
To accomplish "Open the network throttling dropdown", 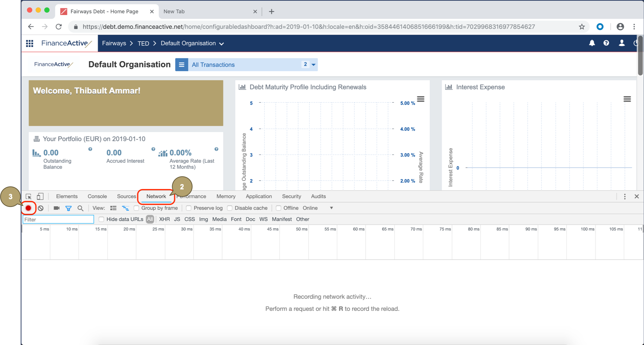I will tap(331, 208).
